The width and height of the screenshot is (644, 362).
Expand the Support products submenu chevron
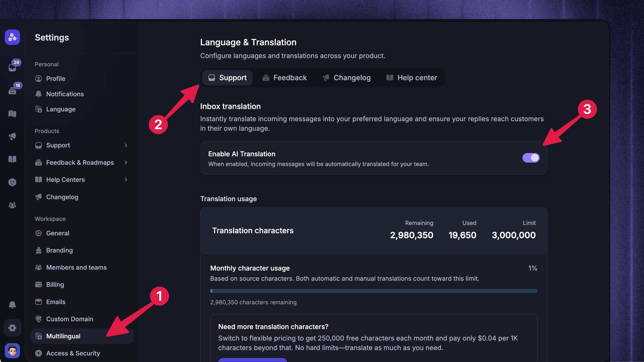126,145
